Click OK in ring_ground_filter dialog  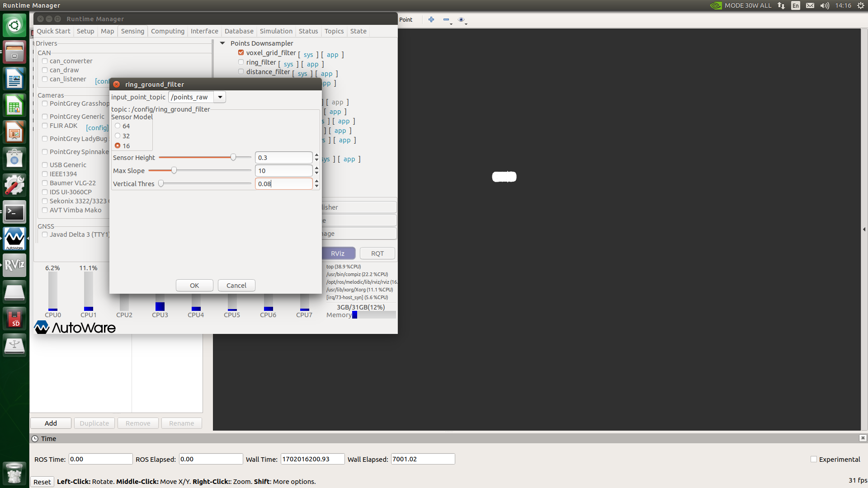coord(194,286)
